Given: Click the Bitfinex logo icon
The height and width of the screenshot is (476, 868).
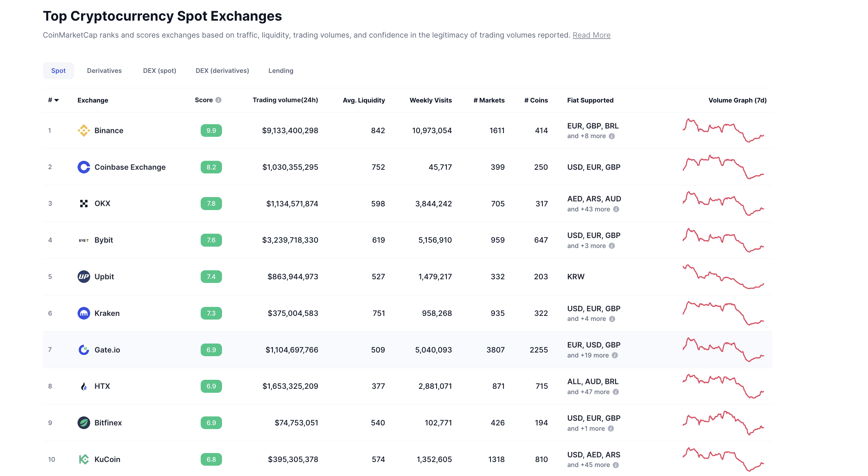Looking at the screenshot, I should (84, 422).
